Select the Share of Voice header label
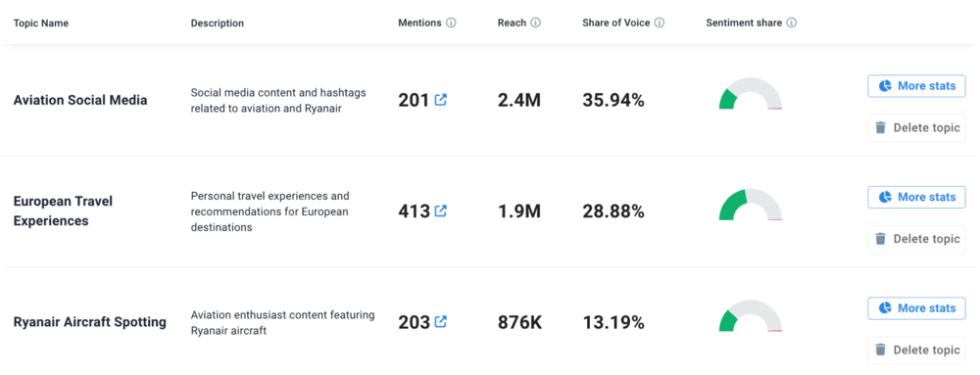This screenshot has height=375, width=980. click(616, 23)
